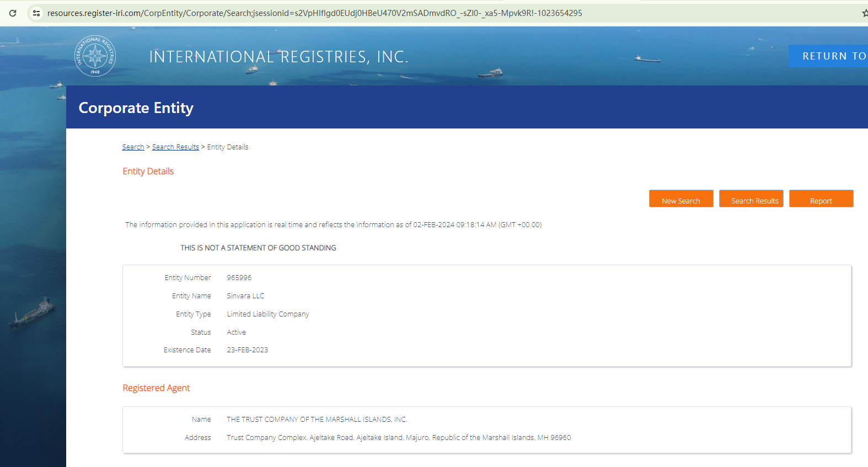868x467 pixels.
Task: Click the Registered Agent heading
Action: [x=156, y=388]
